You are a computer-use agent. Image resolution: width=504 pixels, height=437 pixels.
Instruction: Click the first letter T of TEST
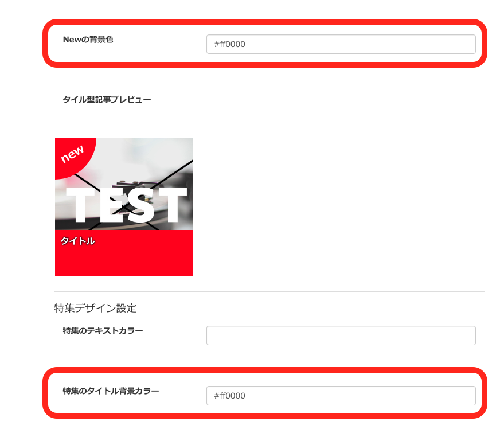pyautogui.click(x=80, y=205)
